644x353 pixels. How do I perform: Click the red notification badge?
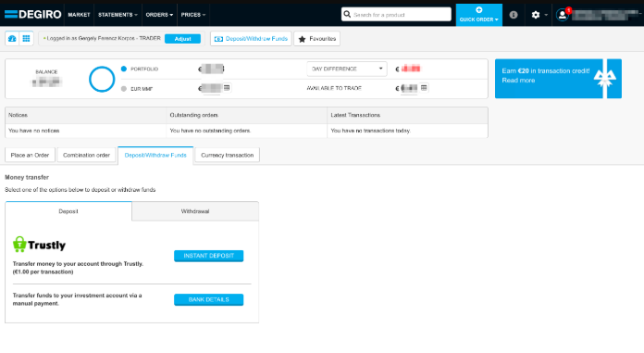coord(569,10)
